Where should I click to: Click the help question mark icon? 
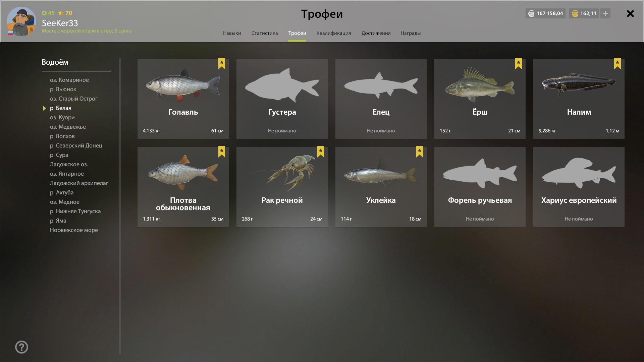pos(21,347)
